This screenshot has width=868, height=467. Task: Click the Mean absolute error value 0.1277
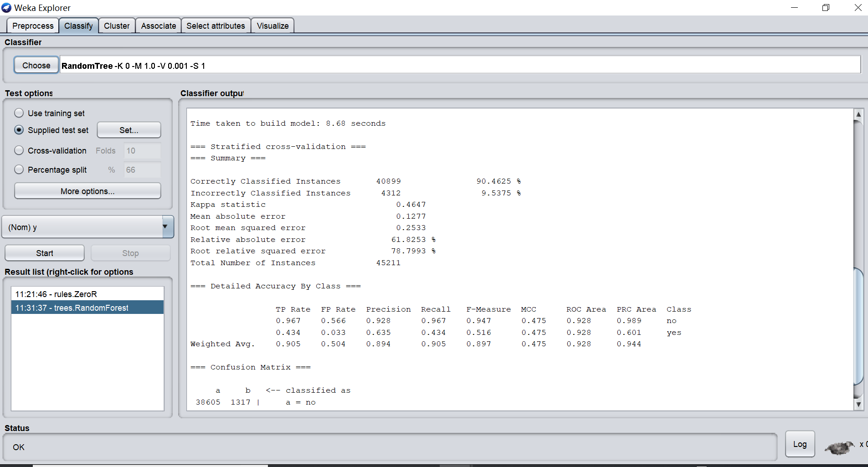point(411,216)
